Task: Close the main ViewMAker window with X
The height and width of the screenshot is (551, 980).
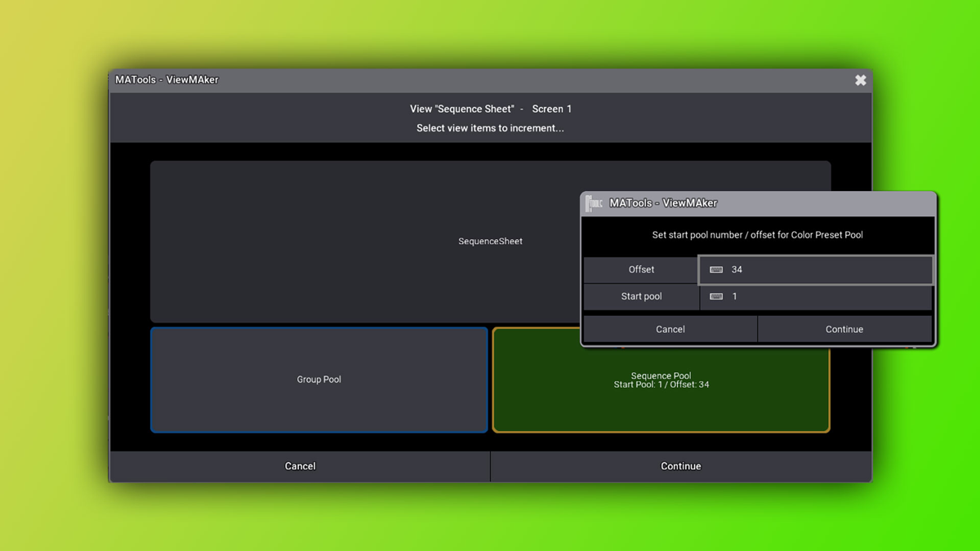Action: point(860,80)
